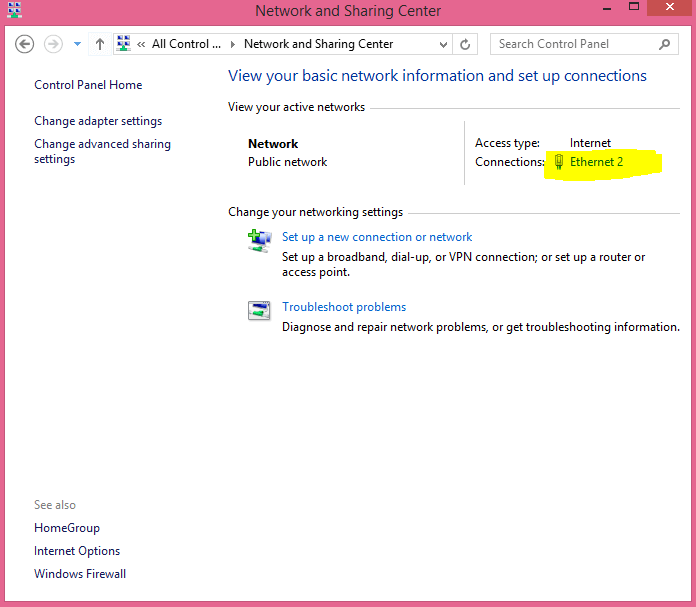
Task: Open Internet Options under See also
Action: [77, 551]
